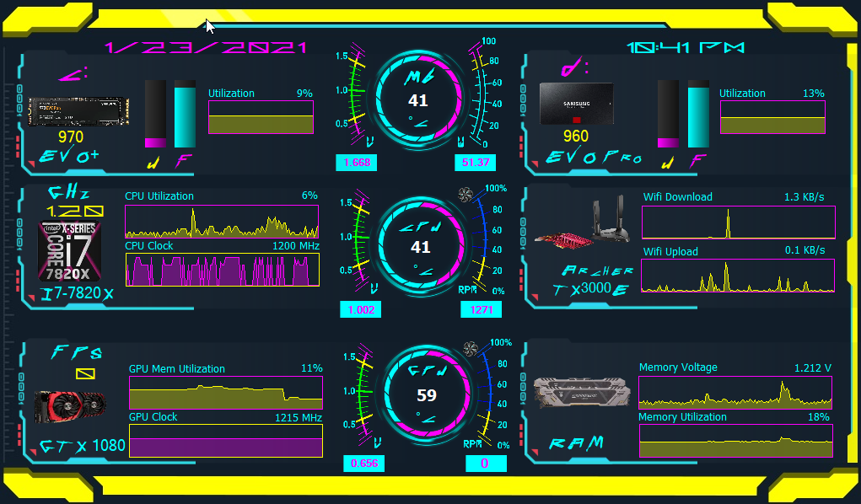Viewport: 861px width, 504px height.
Task: Click the cyan free-space bar for drive C
Action: click(185, 115)
